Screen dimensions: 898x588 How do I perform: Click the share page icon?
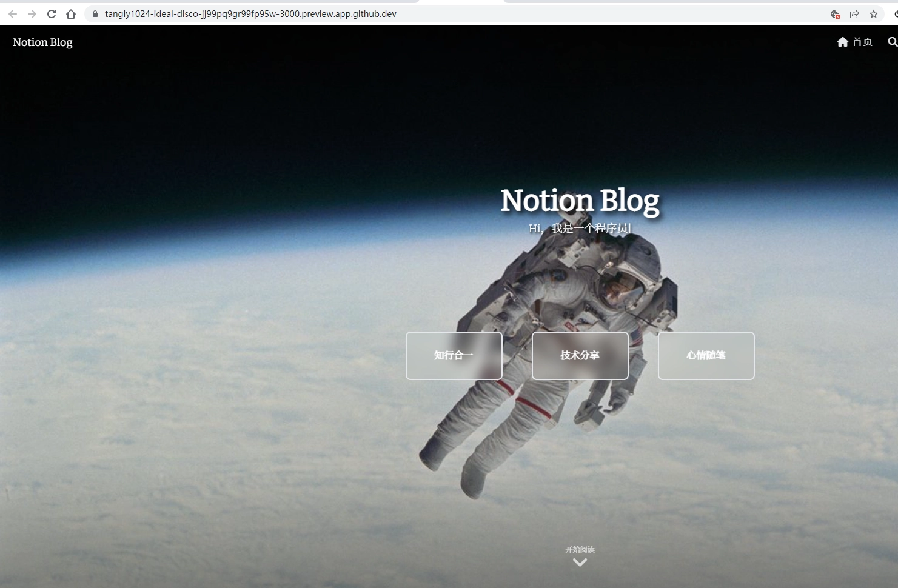854,14
